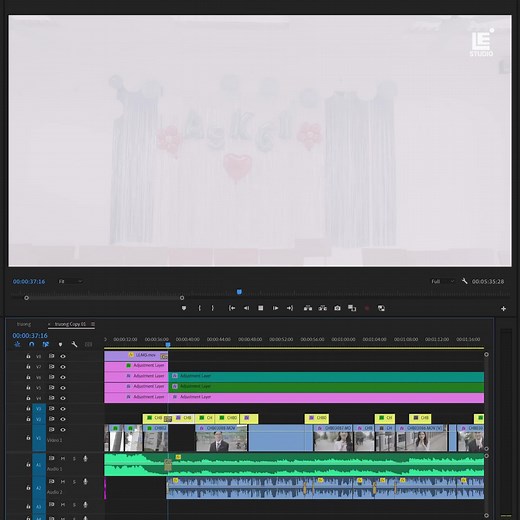Toggle V2 track targeting button
Viewport: 520px width, 520px height.
[39, 419]
